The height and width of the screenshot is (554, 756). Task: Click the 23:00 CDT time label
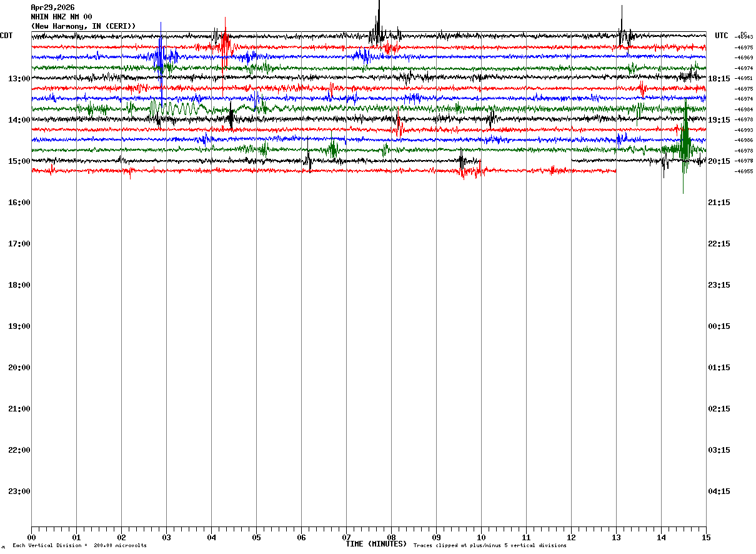19,491
